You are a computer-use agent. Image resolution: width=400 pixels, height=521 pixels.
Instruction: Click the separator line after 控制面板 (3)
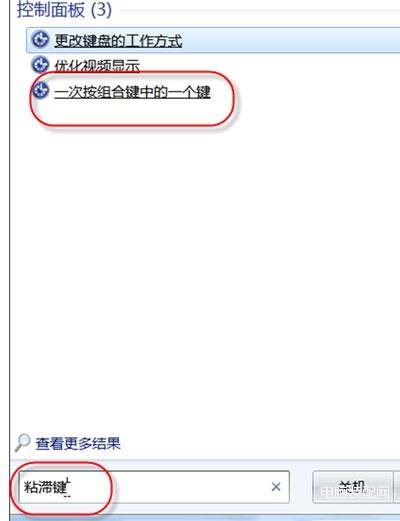point(260,10)
